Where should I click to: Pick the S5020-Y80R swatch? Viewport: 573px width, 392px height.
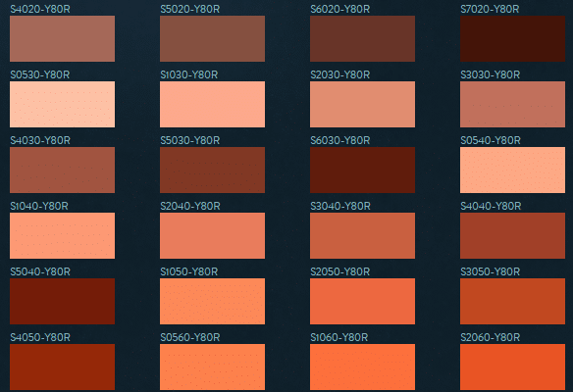tap(212, 38)
